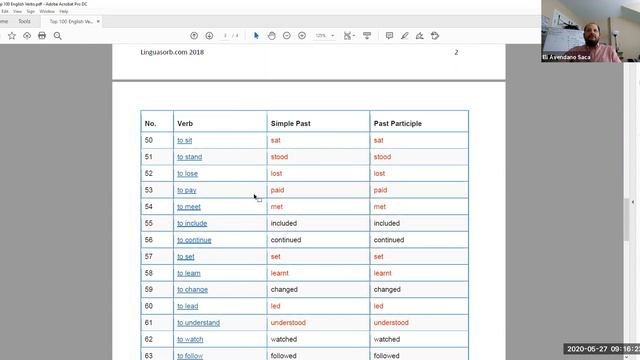640x360 pixels.
Task: Follow the 'to set' verb link
Action: click(185, 257)
